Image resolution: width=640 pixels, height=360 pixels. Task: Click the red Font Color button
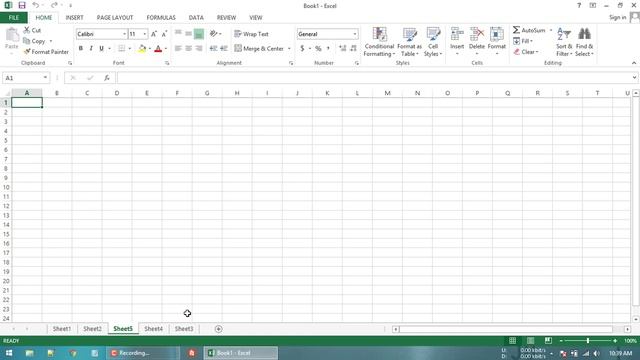pyautogui.click(x=158, y=49)
